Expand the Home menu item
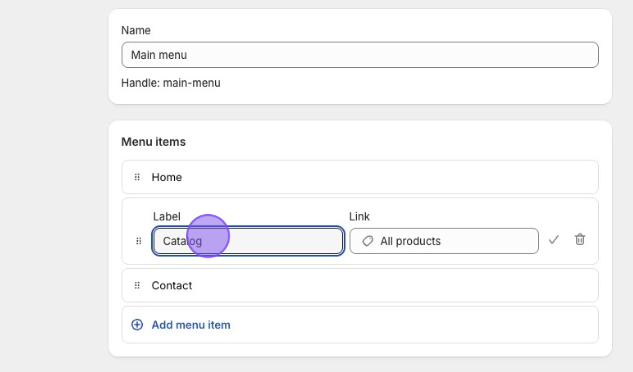This screenshot has width=633, height=372. click(360, 177)
